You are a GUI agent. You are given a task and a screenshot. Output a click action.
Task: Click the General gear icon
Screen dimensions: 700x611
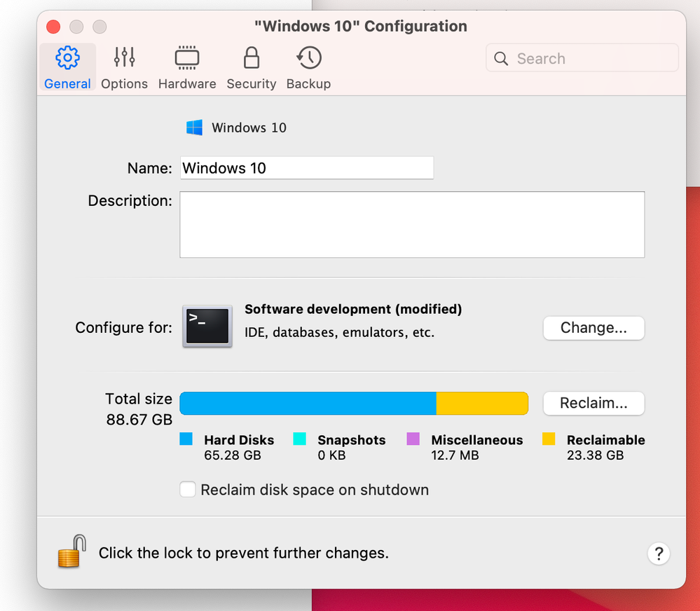pyautogui.click(x=67, y=58)
